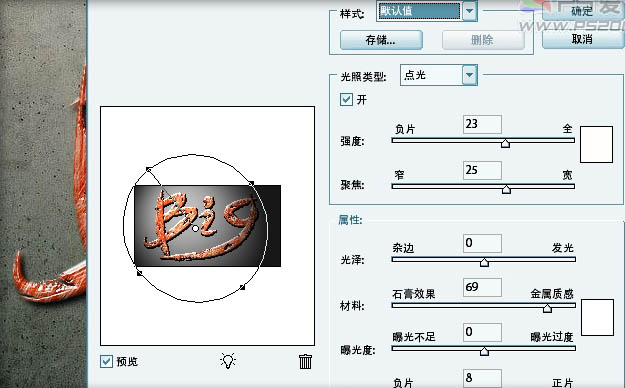625x388 pixels.
Task: Click the 聚焦 value field showing 25
Action: 482,170
